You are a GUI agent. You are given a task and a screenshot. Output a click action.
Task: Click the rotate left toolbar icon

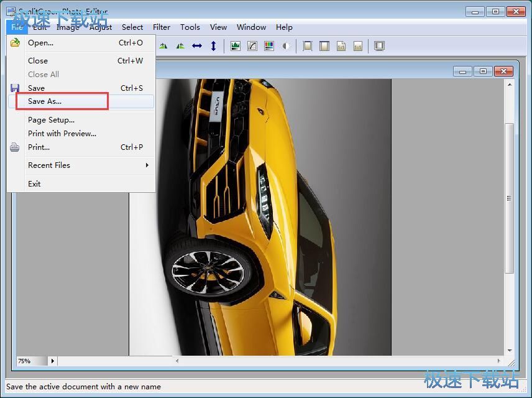pyautogui.click(x=180, y=46)
